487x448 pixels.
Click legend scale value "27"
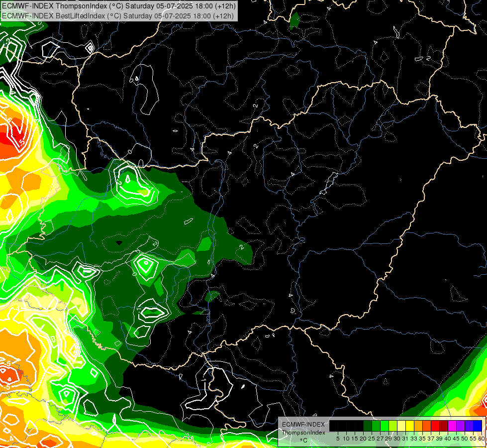tap(380, 439)
